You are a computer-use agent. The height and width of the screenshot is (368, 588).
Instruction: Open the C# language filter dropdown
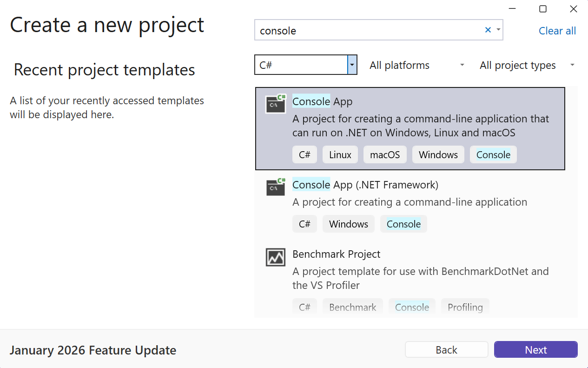point(352,65)
